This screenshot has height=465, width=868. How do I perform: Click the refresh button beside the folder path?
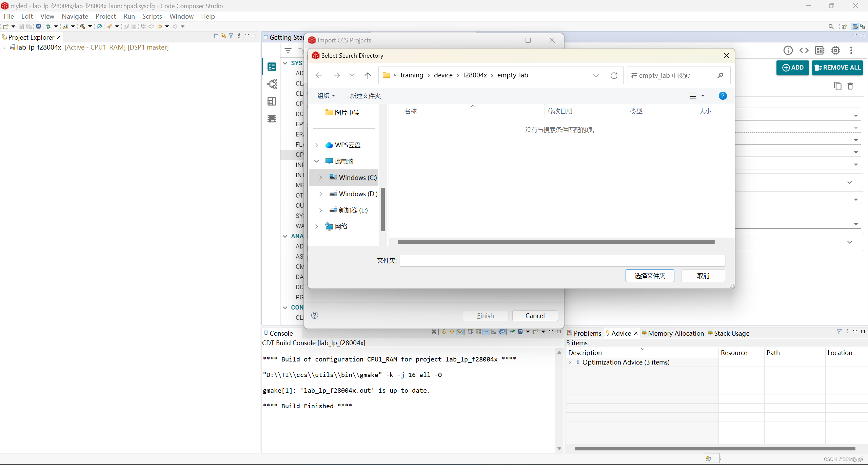(x=614, y=75)
